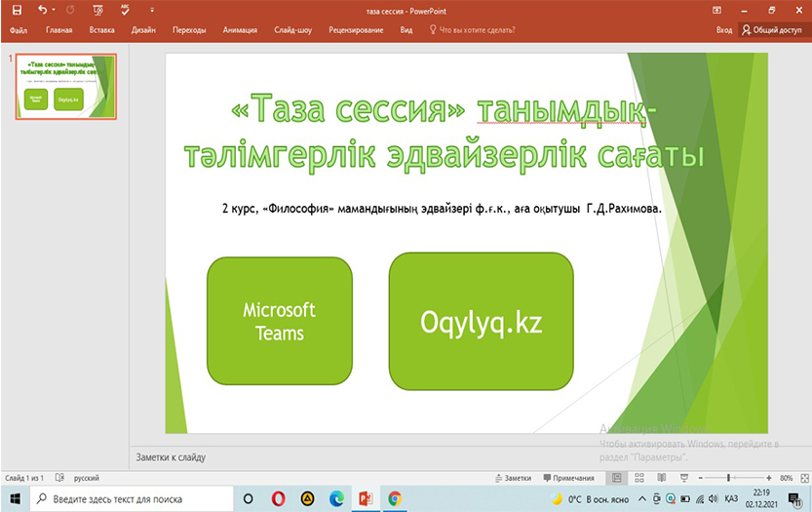Open the Дизайн ribbon tab
This screenshot has width=812, height=512.
coord(143,30)
